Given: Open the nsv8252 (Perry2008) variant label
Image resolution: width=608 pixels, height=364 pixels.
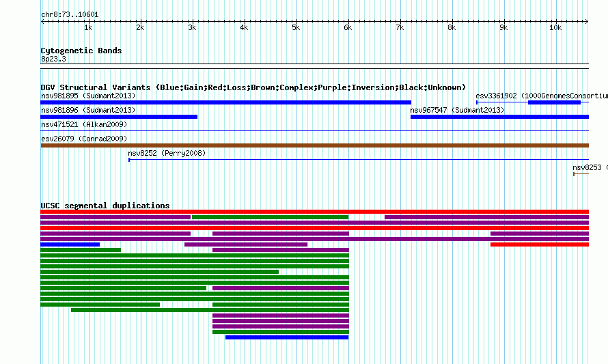Looking at the screenshot, I should [167, 153].
